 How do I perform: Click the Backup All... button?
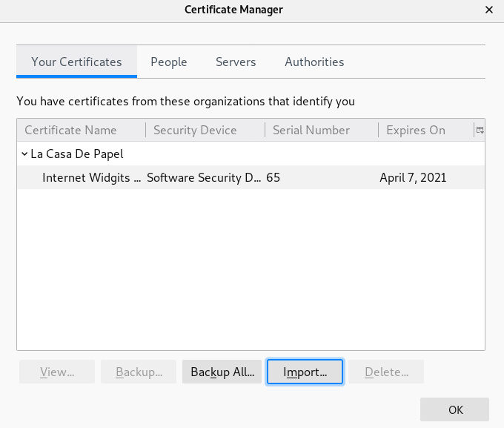[222, 372]
